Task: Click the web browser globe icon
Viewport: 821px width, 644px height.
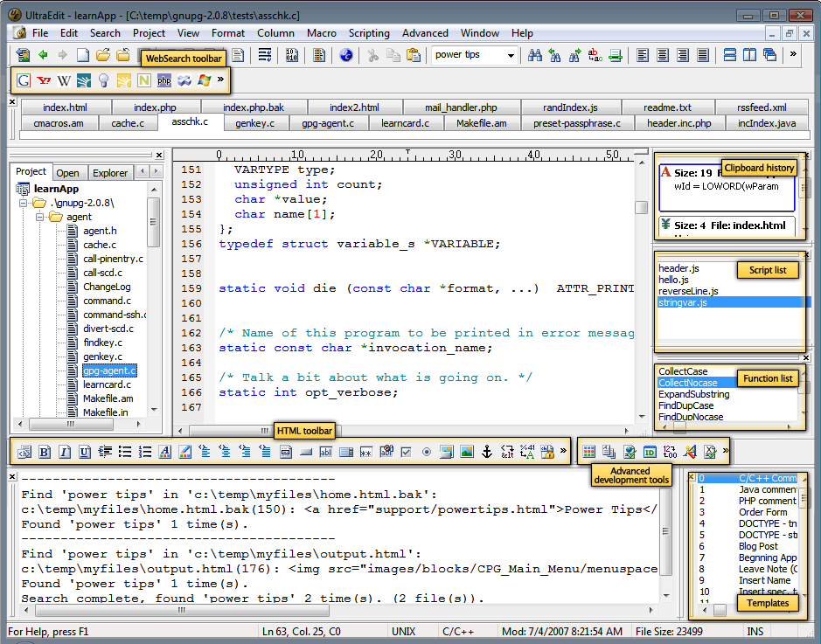Action: pyautogui.click(x=346, y=55)
